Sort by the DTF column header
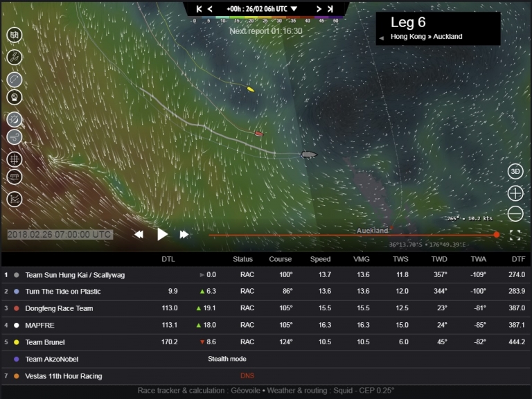This screenshot has width=532, height=399. coord(518,259)
